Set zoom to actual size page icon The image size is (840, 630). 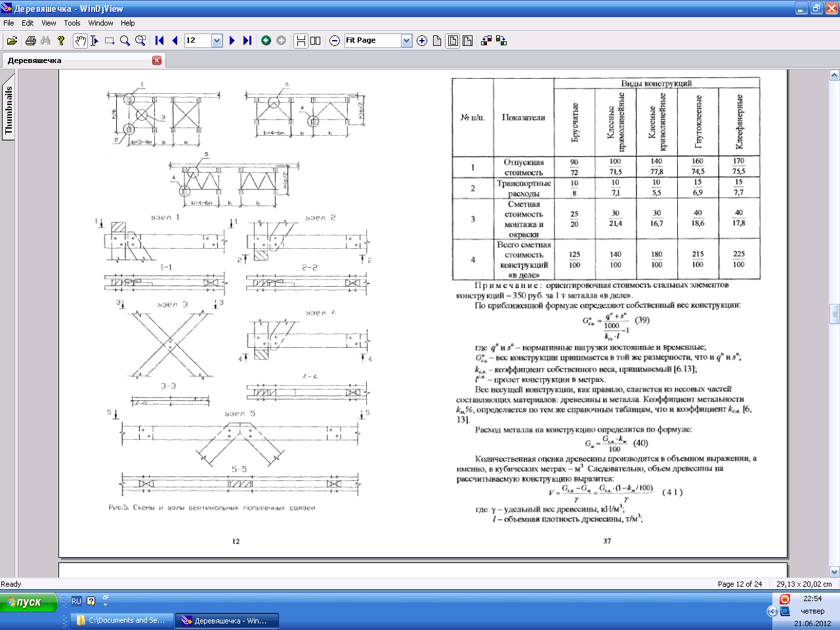tap(437, 41)
